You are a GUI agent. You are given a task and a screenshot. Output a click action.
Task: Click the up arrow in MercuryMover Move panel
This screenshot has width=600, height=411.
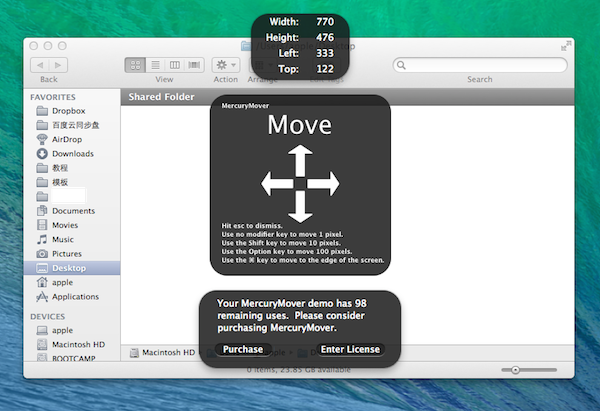point(300,160)
